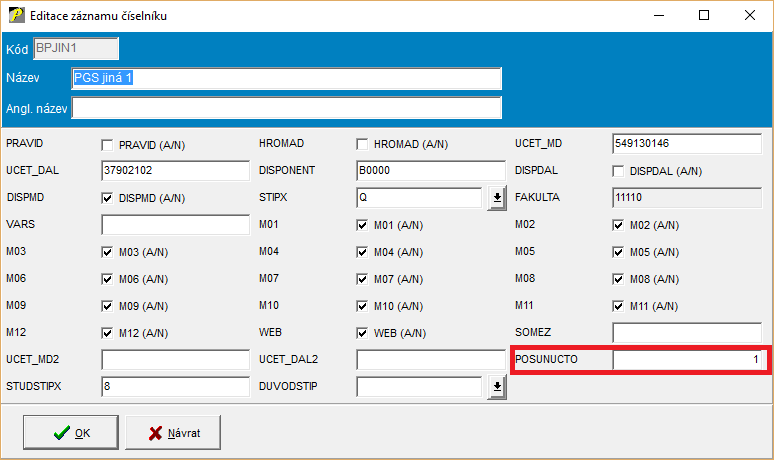This screenshot has width=774, height=460.
Task: Click the DISPONENT field with B0000
Action: tap(431, 171)
